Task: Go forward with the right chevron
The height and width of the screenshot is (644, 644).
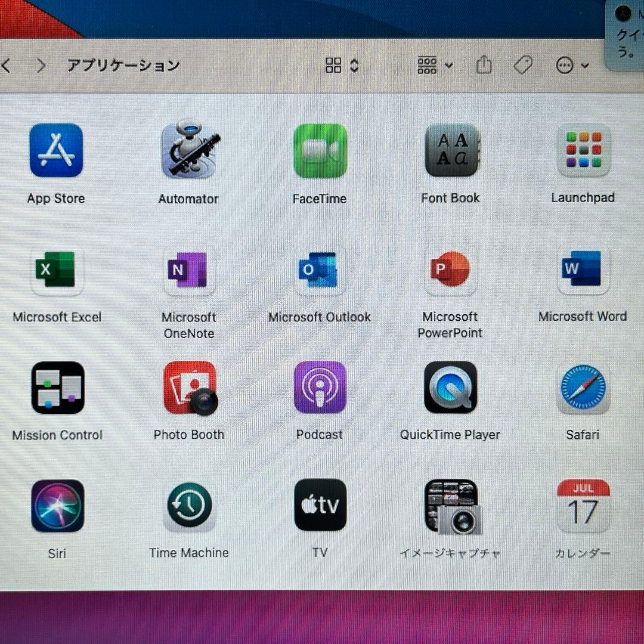Action: pos(41,66)
